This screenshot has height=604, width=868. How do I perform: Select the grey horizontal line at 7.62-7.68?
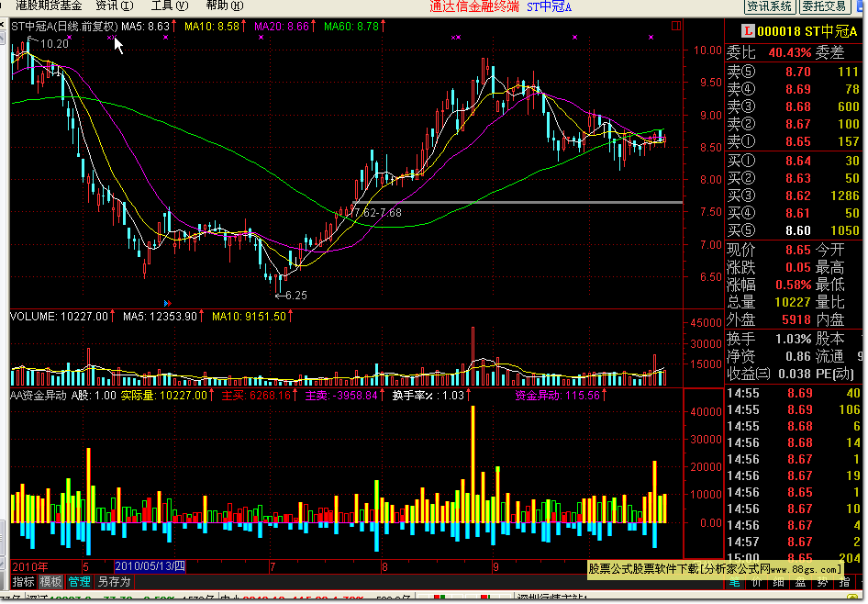(518, 203)
